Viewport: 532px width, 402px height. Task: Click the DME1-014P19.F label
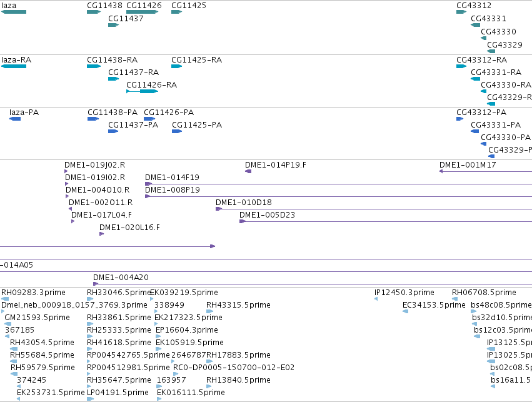pyautogui.click(x=276, y=165)
